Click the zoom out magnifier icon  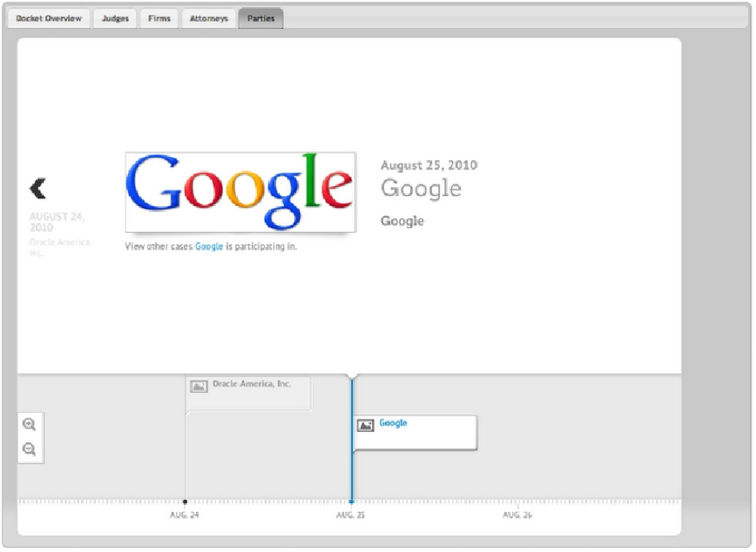(x=30, y=450)
